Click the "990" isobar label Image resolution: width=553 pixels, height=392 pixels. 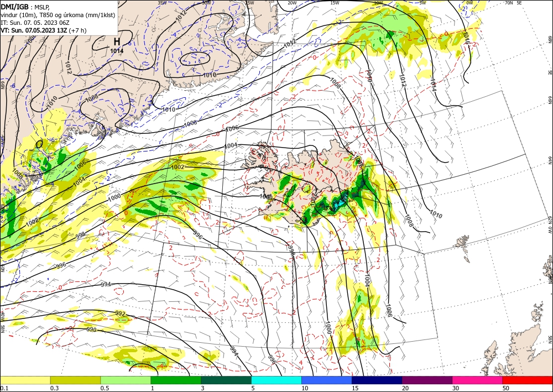click(91, 330)
